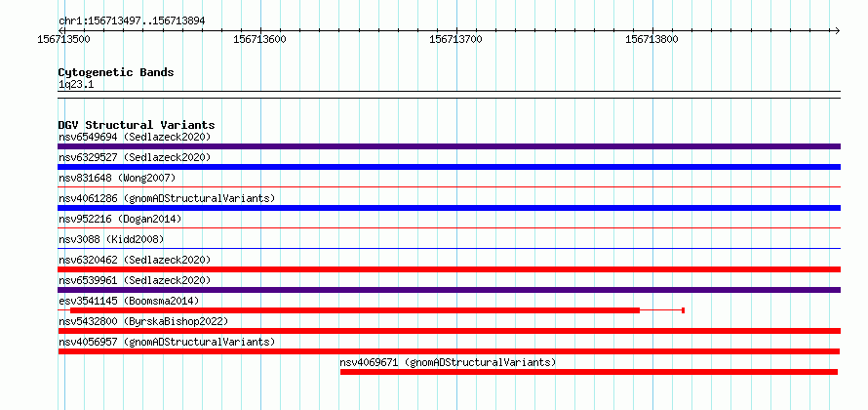Click the red bar for nsv6320462
Image resolution: width=868 pixels, height=410 pixels.
(449, 269)
